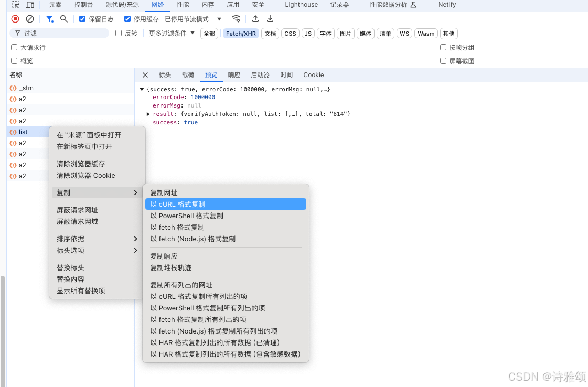Open the Cookie details tab
Image resolution: width=588 pixels, height=387 pixels.
(x=314, y=75)
